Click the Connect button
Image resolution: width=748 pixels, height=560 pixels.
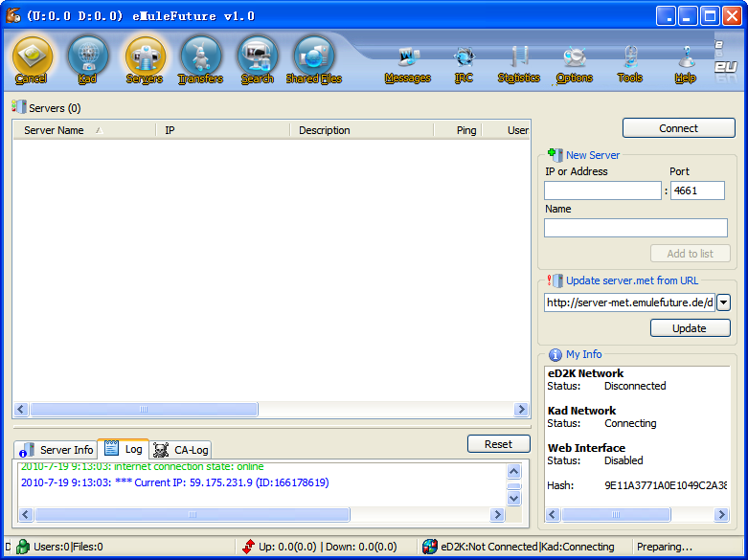pos(678,128)
